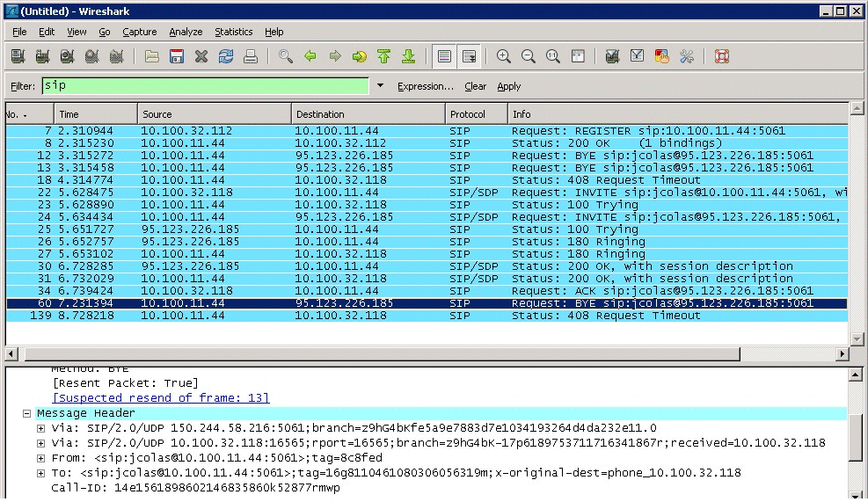The height and width of the screenshot is (502, 868).
Task: Open the capture interfaces list icon
Action: (18, 56)
